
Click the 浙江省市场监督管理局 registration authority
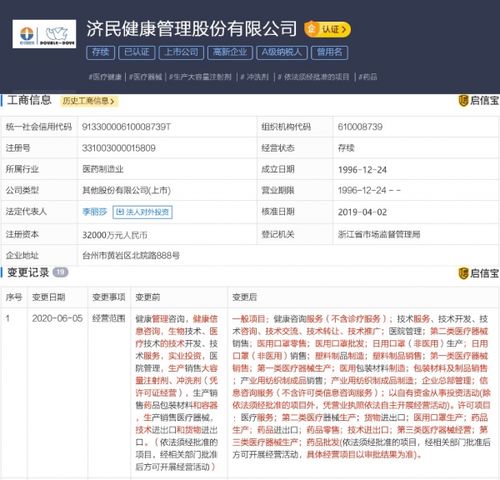click(x=379, y=235)
